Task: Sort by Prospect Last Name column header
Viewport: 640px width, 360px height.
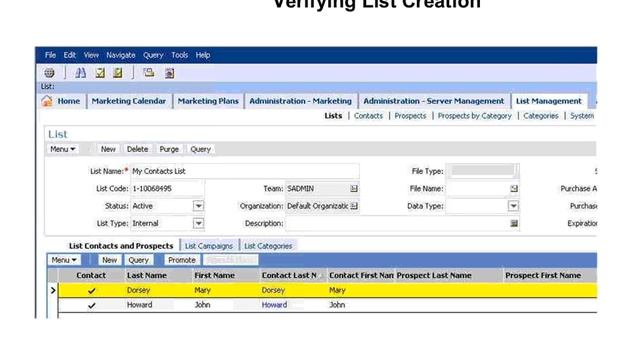Action: 449,276
